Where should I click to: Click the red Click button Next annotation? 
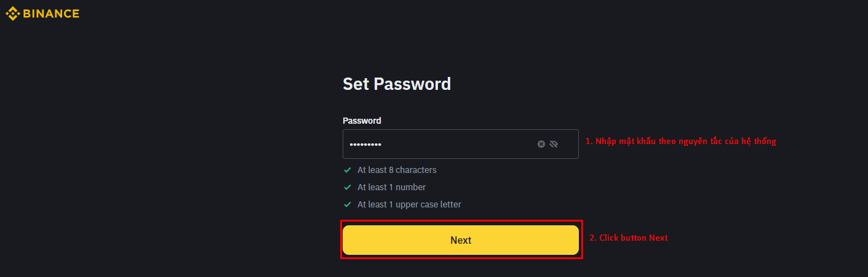point(629,238)
